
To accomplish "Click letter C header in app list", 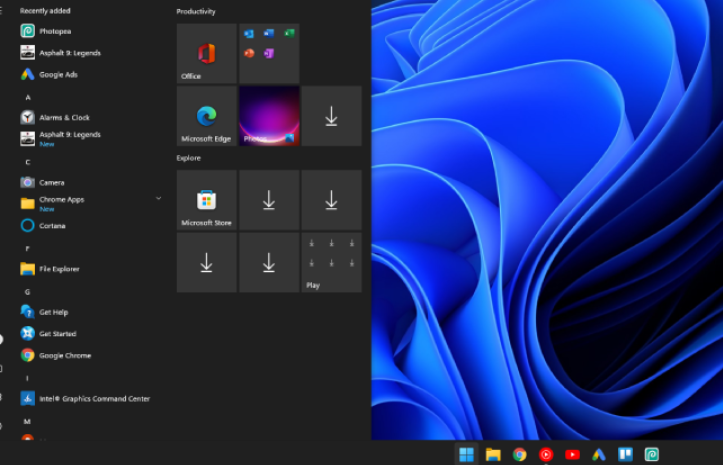I will [x=28, y=162].
